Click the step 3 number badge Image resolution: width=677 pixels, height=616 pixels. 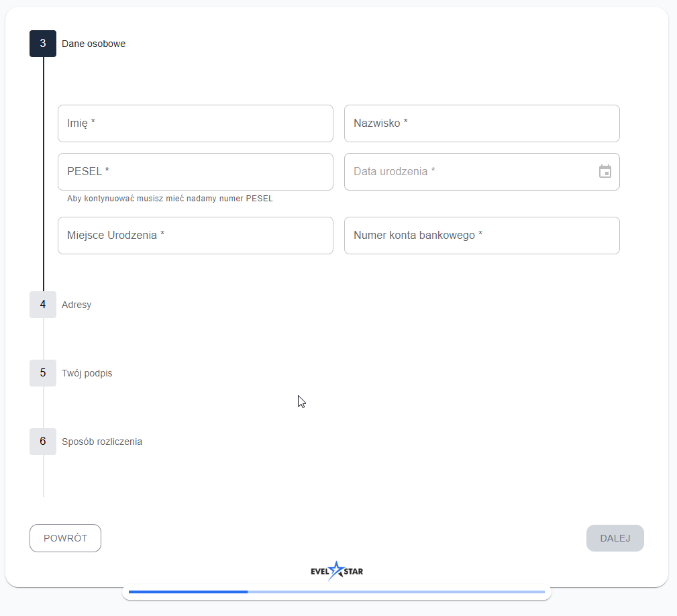43,44
